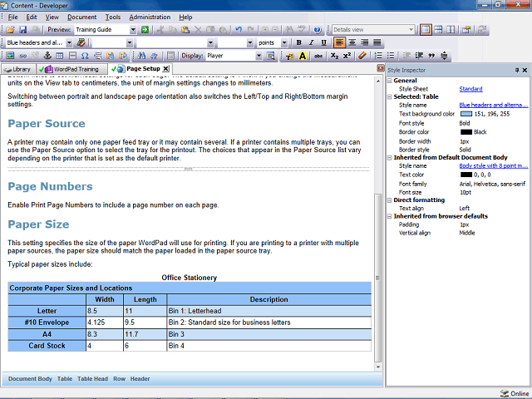Click the Paste clipboard icon

(x=185, y=30)
